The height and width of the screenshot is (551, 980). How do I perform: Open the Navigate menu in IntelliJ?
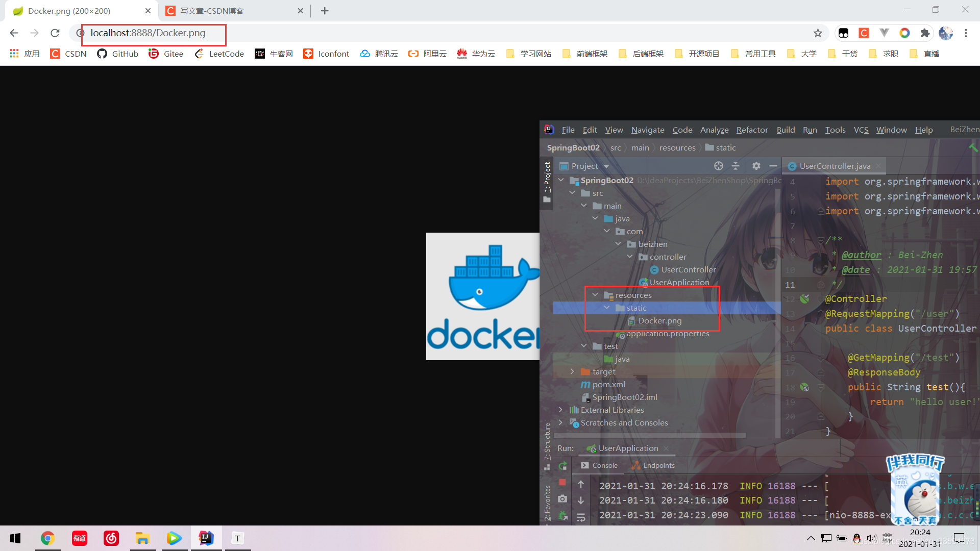(x=648, y=130)
